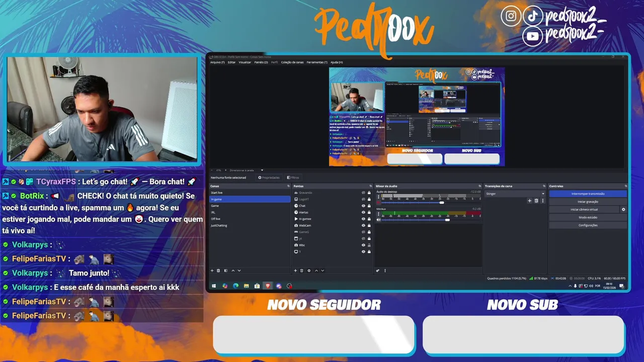The image size is (644, 362).
Task: Remove source using trash icon in Fontes
Action: (x=301, y=270)
